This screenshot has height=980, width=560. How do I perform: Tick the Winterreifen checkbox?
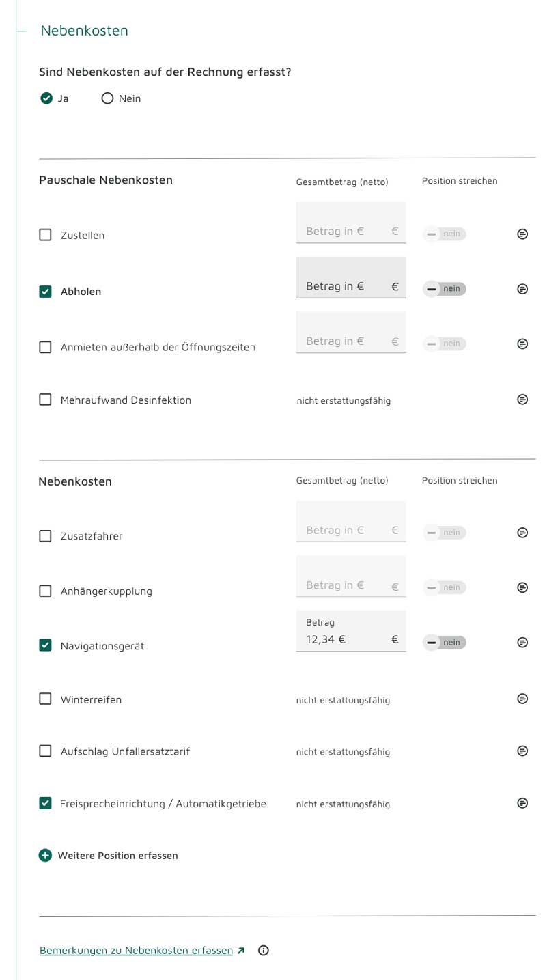point(45,699)
